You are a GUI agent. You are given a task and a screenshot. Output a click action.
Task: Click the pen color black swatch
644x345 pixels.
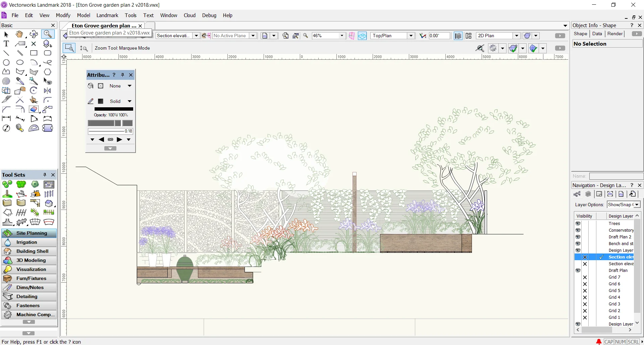[100, 101]
